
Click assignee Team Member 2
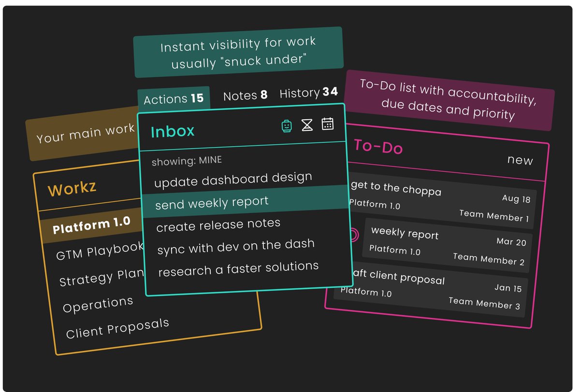(x=489, y=259)
